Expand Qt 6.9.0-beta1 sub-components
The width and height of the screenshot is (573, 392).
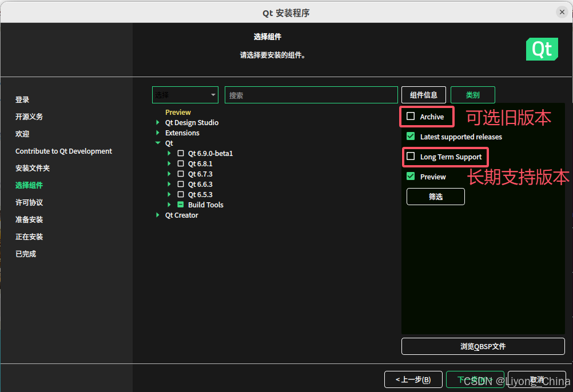169,153
